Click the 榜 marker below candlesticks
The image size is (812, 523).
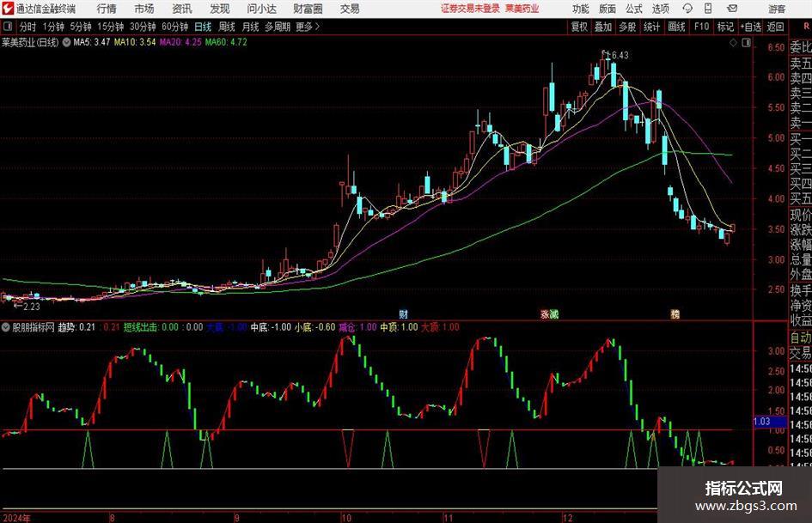675,313
